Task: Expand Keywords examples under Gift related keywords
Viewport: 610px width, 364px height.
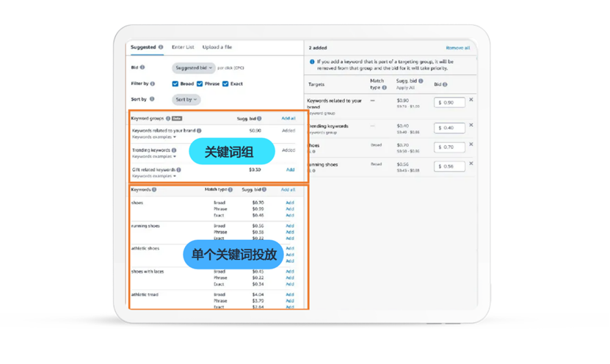Action: (x=153, y=176)
